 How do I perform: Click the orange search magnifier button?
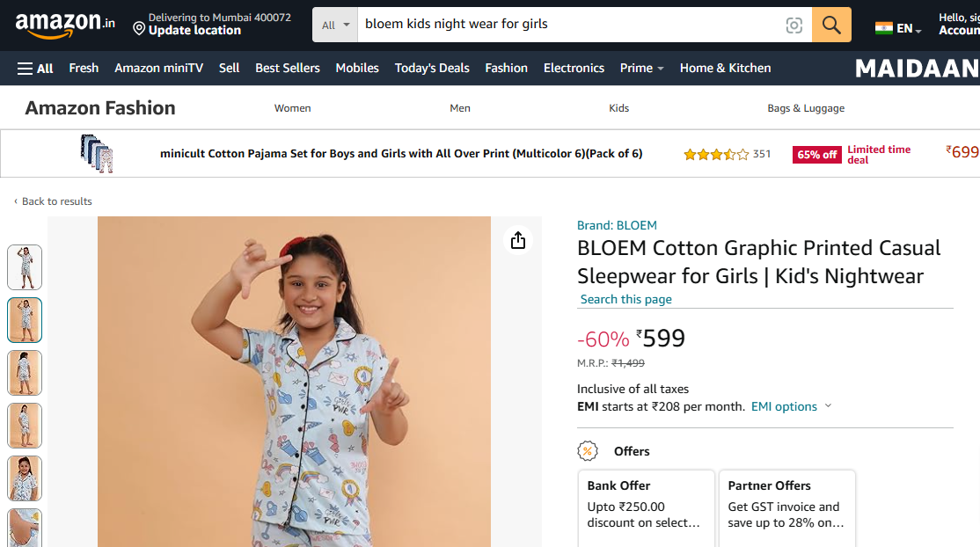click(x=831, y=25)
